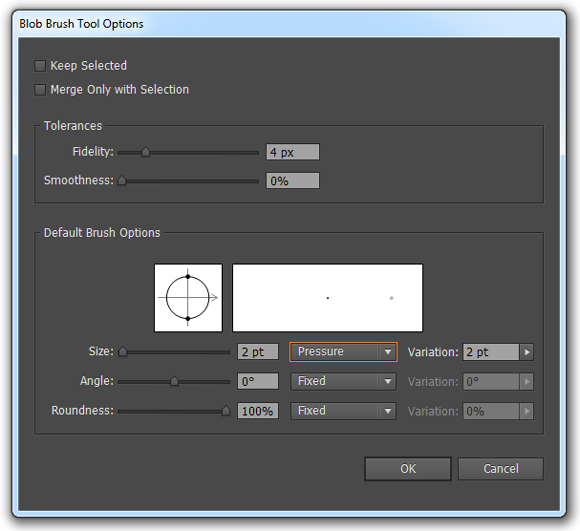The height and width of the screenshot is (531, 580).
Task: Click the Angle slider handle
Action: [x=174, y=381]
